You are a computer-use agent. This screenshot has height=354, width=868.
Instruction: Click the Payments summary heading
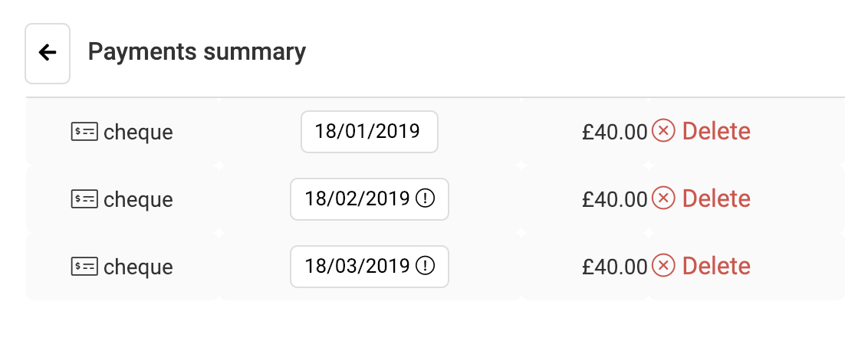point(197,52)
